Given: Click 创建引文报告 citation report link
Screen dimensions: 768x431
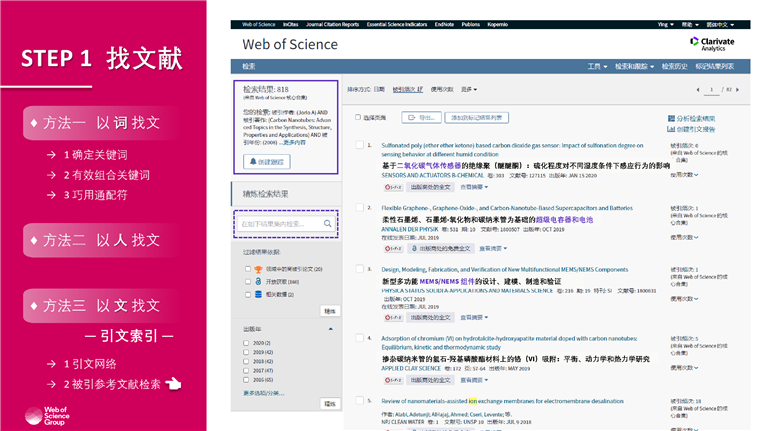Looking at the screenshot, I should click(696, 129).
